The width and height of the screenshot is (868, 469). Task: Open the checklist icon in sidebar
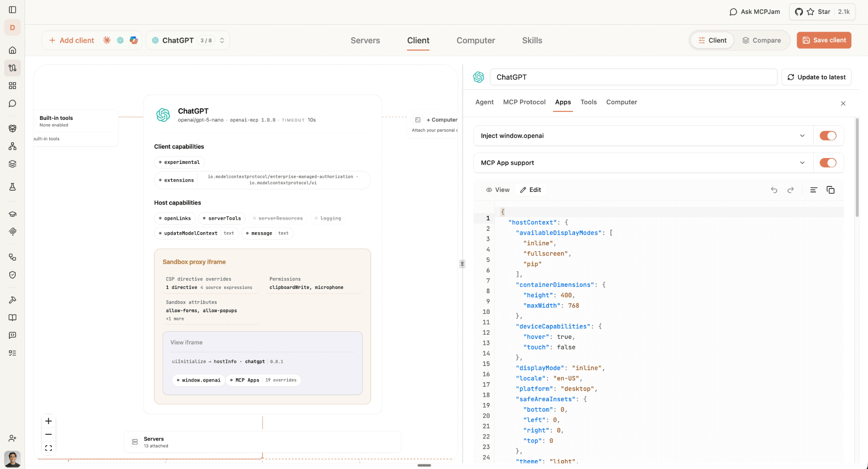click(12, 353)
